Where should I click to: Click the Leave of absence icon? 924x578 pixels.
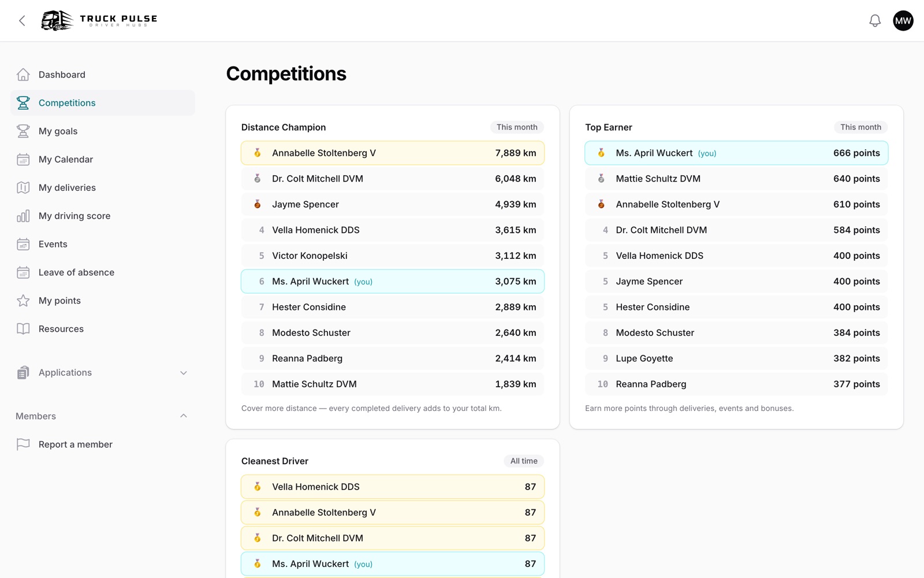[23, 273]
